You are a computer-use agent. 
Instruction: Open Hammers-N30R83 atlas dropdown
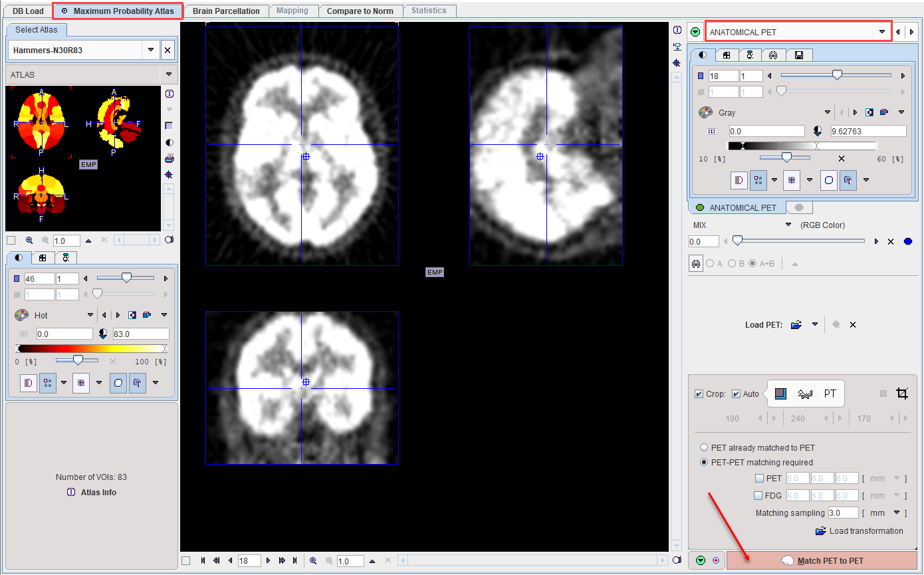pyautogui.click(x=150, y=50)
